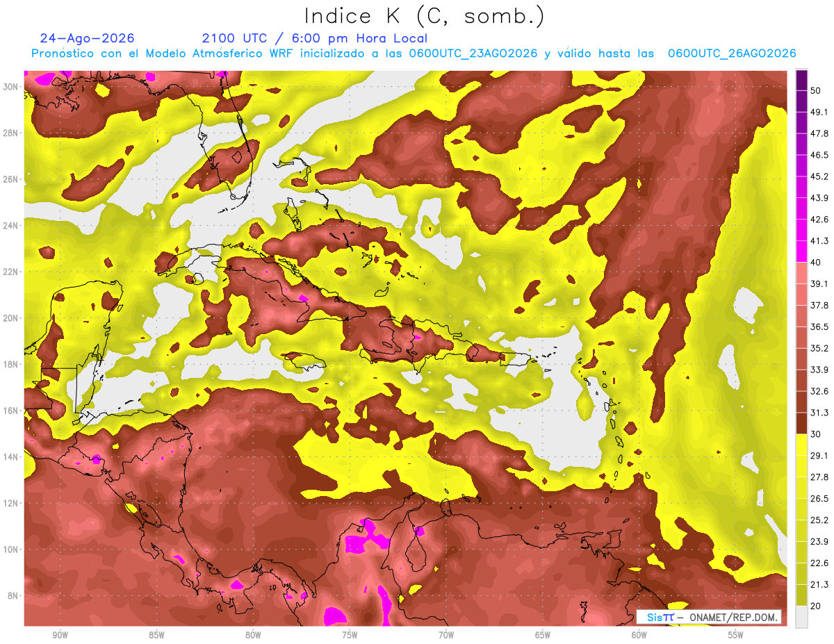This screenshot has width=834, height=644.
Task: Click the '26N' latitude label
Action: click(10, 179)
